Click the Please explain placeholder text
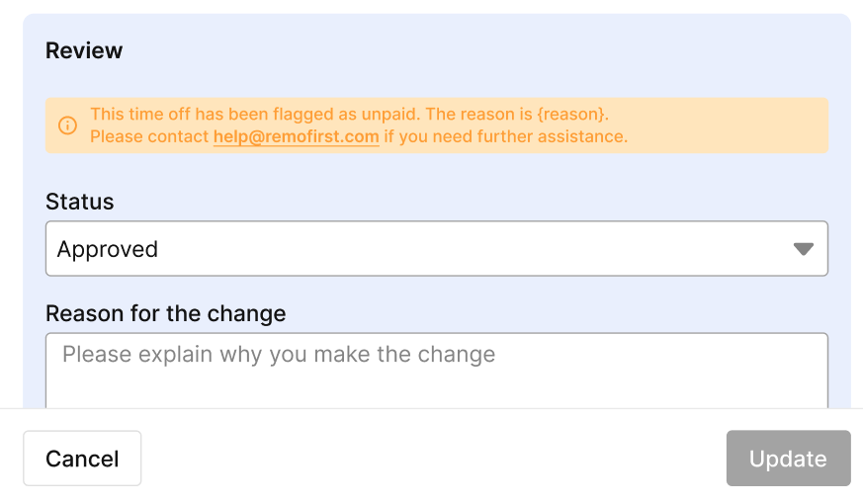The image size is (863, 504). pos(279,355)
